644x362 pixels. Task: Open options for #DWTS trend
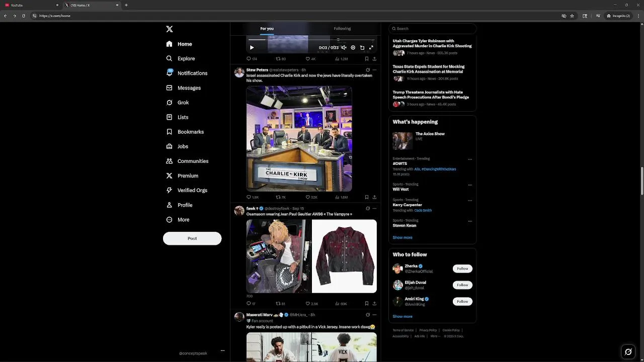(x=470, y=159)
